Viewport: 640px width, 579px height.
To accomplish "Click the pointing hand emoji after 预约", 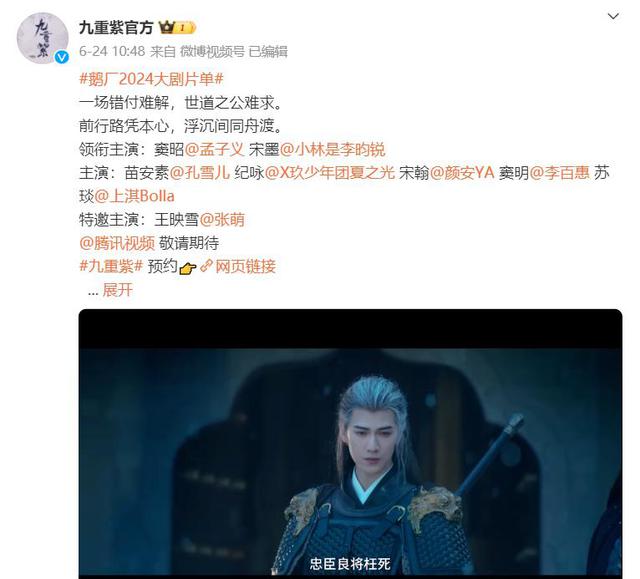I will tap(188, 268).
